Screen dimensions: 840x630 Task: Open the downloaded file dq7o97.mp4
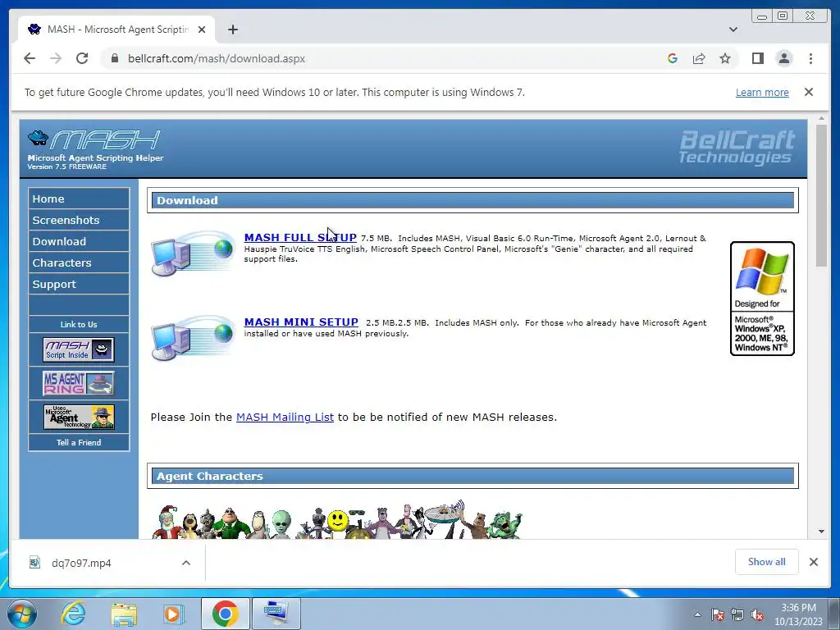tap(81, 563)
